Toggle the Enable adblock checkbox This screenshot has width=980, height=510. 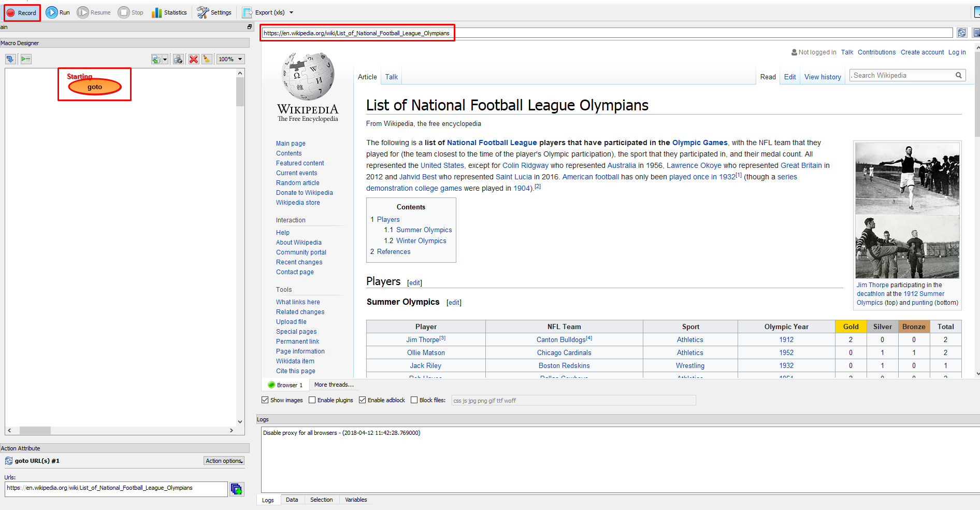(362, 400)
